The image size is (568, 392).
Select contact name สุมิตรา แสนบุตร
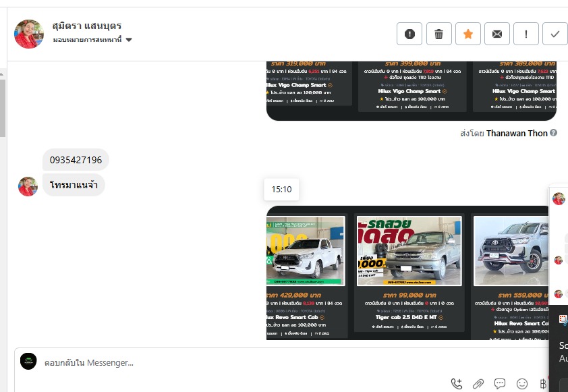pos(87,26)
